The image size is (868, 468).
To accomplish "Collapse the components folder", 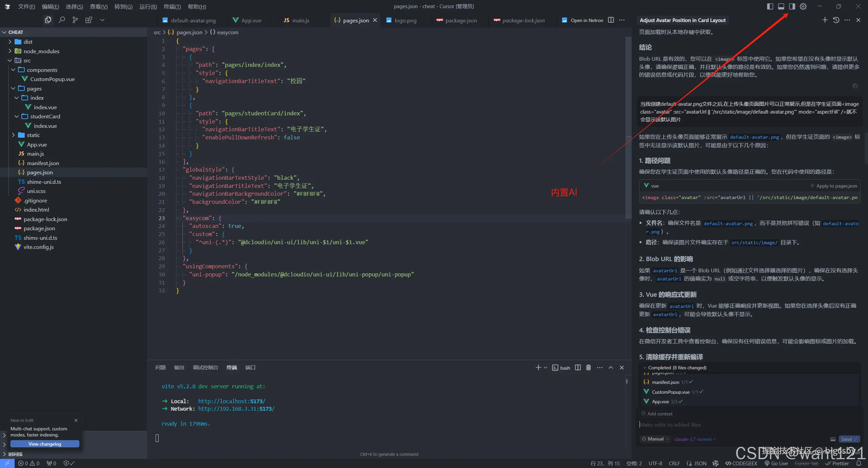I will (x=42, y=70).
